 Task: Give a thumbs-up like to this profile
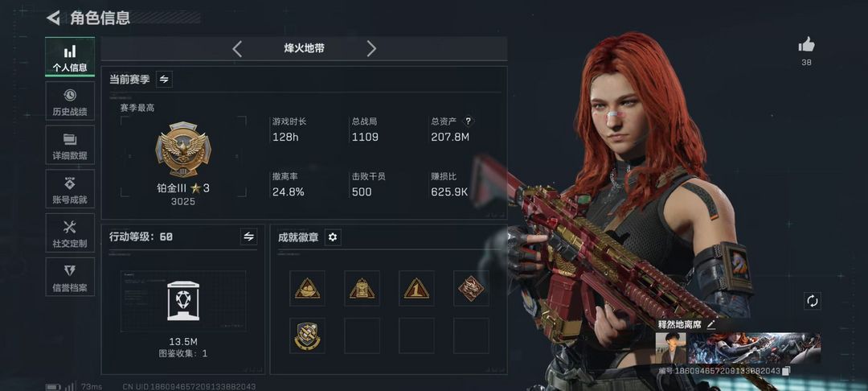click(806, 45)
